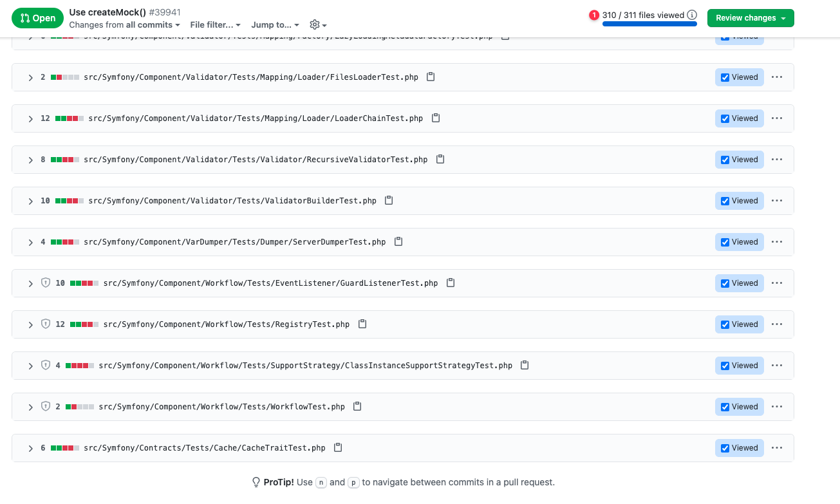Open more options for CacheTraitTest.php
Screen dimensions: 840x504
pos(777,448)
